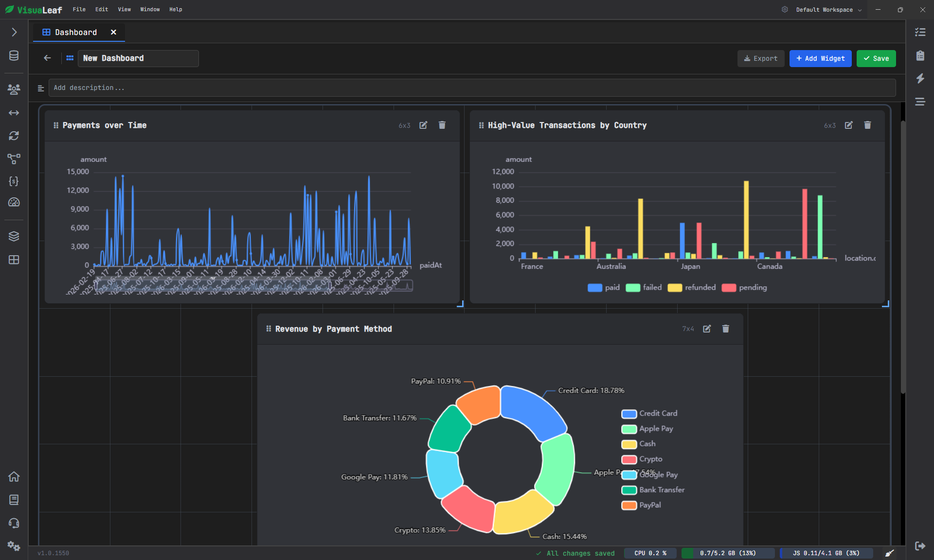Click the Add Widget button
The height and width of the screenshot is (560, 934).
click(820, 58)
